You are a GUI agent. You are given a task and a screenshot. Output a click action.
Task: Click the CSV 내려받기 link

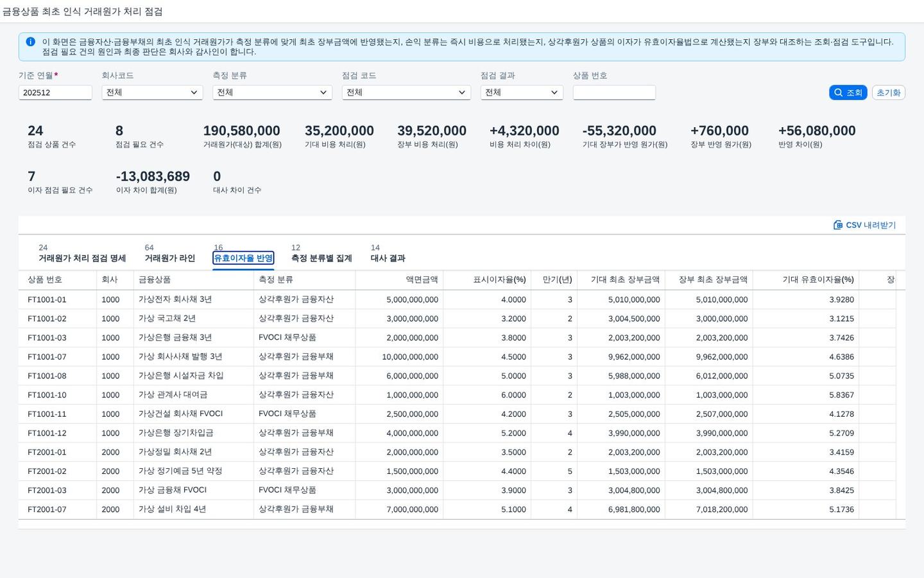pos(865,225)
